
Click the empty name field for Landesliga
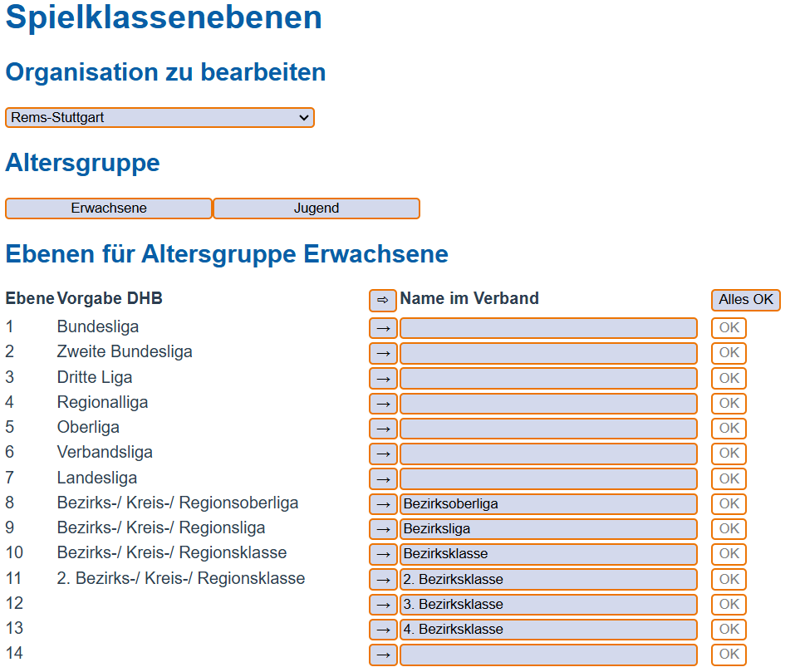click(548, 479)
